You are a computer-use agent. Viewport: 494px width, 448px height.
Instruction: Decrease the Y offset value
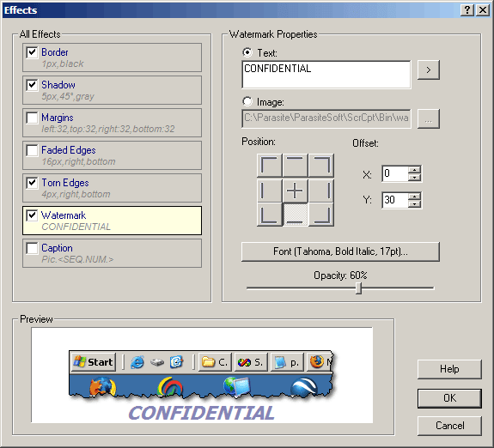pos(415,204)
